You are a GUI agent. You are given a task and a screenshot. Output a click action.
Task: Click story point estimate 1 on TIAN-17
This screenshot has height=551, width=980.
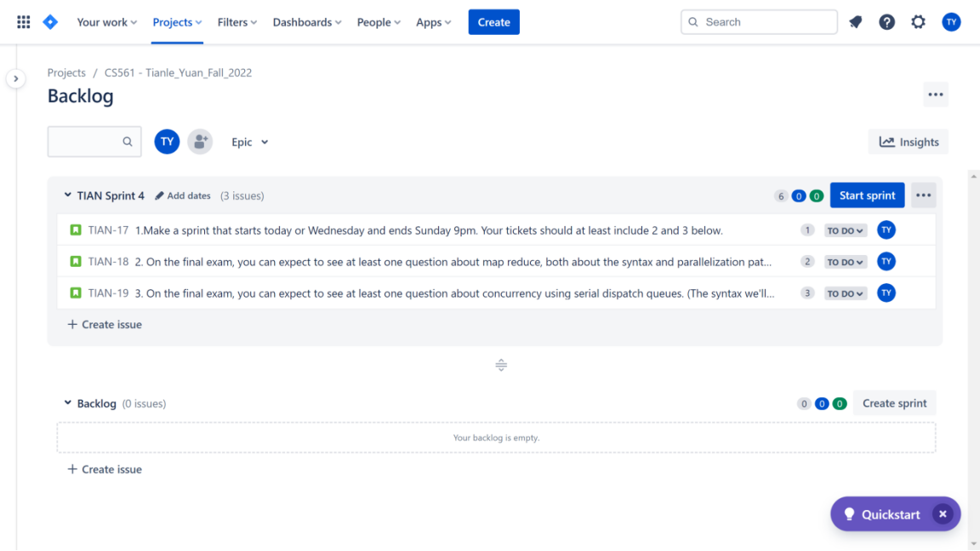coord(806,230)
